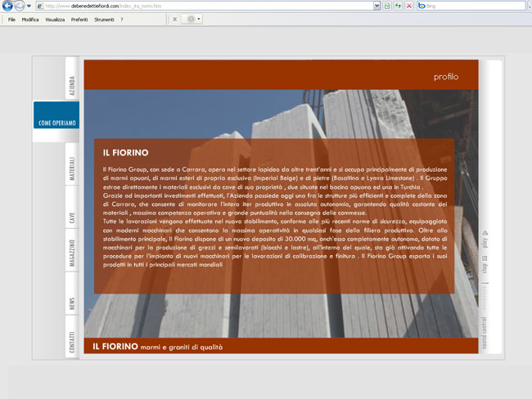This screenshot has height=399, width=532.
Task: Click the sound stop square icon
Action: coord(485,258)
